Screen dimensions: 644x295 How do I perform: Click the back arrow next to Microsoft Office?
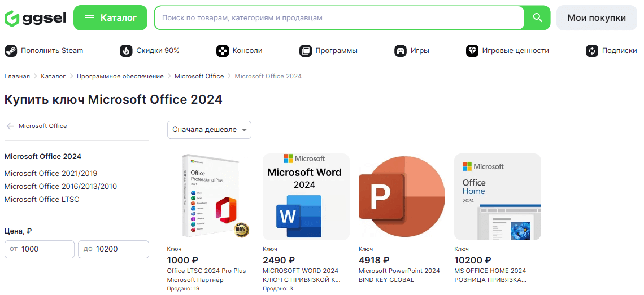point(10,126)
